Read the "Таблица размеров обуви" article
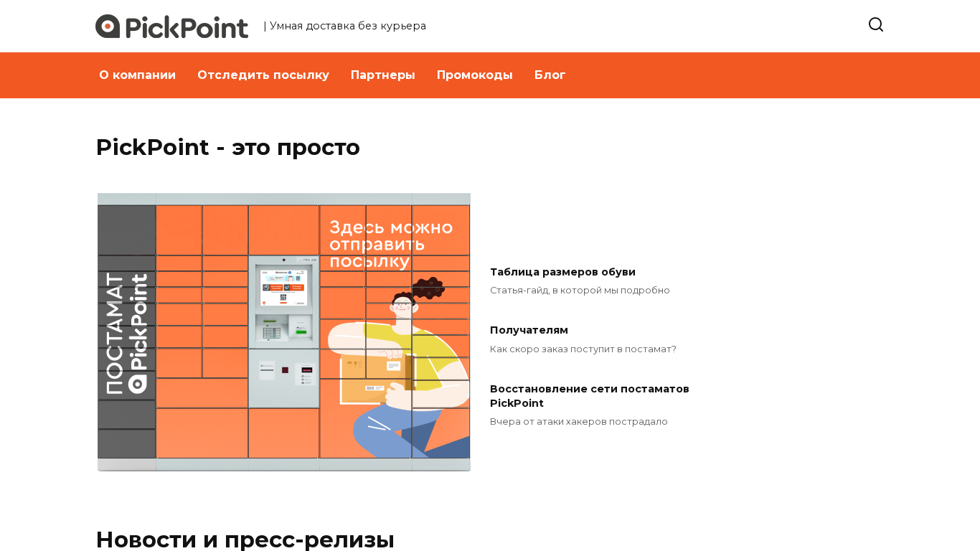 click(562, 272)
